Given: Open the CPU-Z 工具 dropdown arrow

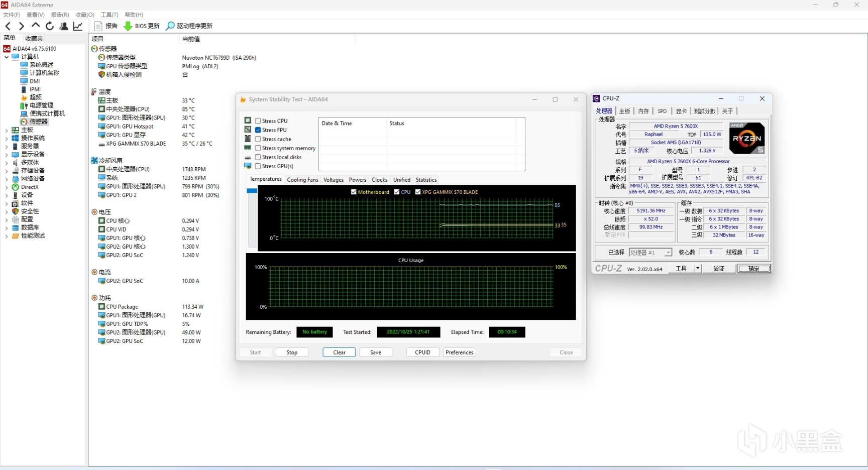Looking at the screenshot, I should [x=697, y=269].
